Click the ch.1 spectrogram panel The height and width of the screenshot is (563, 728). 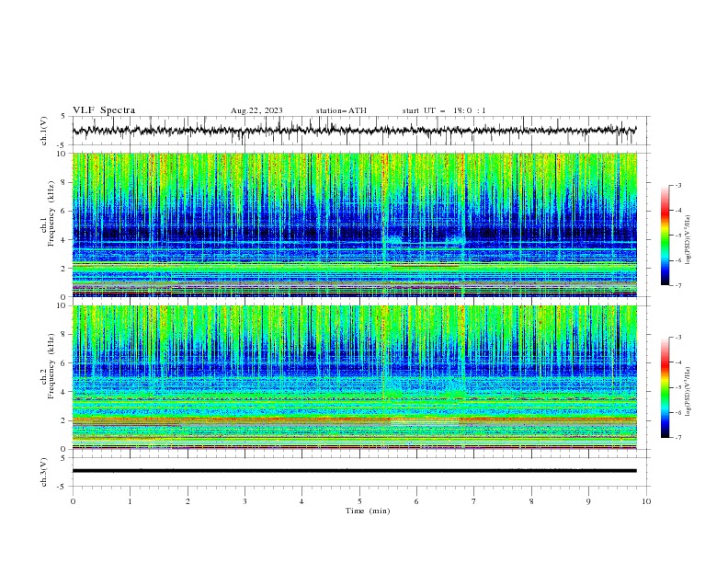pos(355,224)
